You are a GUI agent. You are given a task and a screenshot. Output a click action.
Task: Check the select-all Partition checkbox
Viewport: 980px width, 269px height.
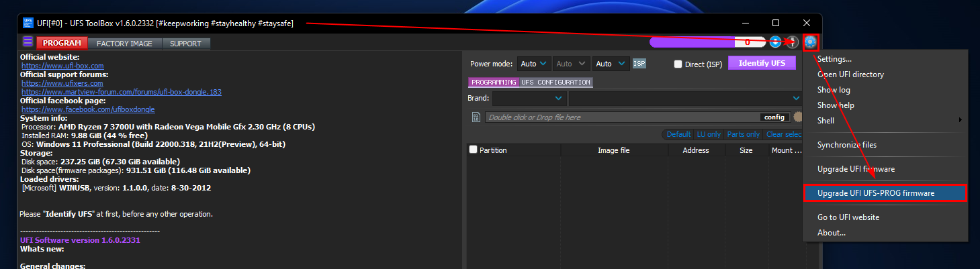[473, 150]
